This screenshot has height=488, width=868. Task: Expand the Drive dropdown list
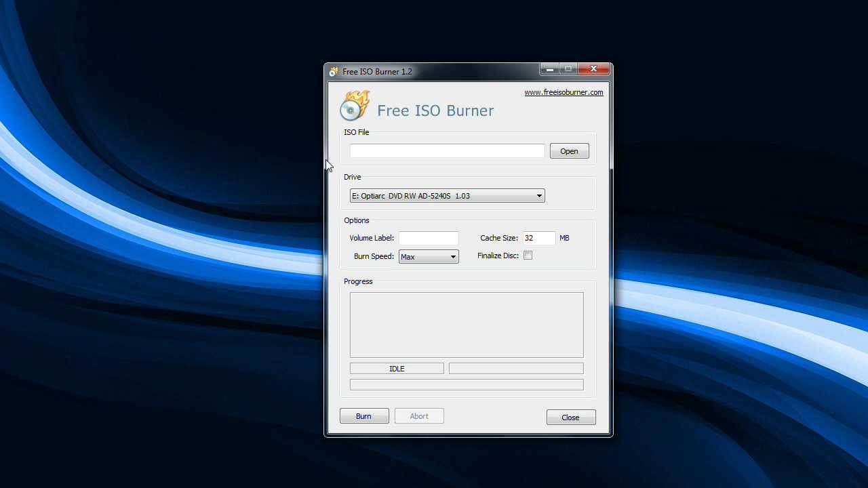tap(447, 196)
